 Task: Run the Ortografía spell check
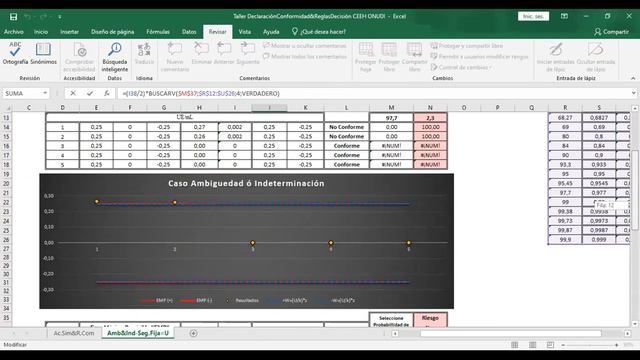click(15, 53)
